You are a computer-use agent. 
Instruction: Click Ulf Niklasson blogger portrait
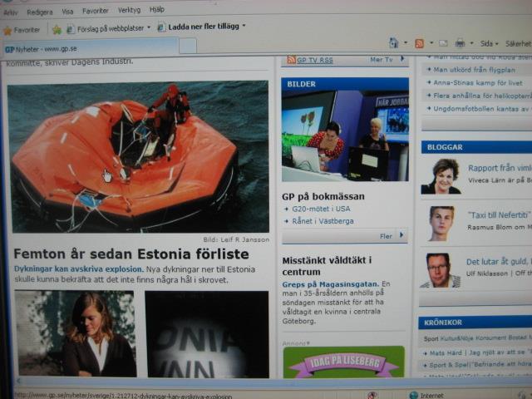[440, 271]
